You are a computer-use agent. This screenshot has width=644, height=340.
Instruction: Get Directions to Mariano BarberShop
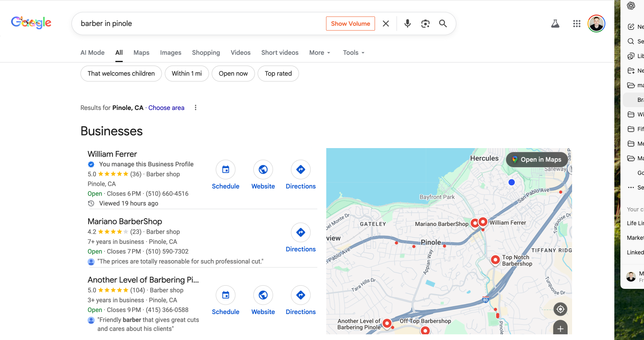[300, 232]
